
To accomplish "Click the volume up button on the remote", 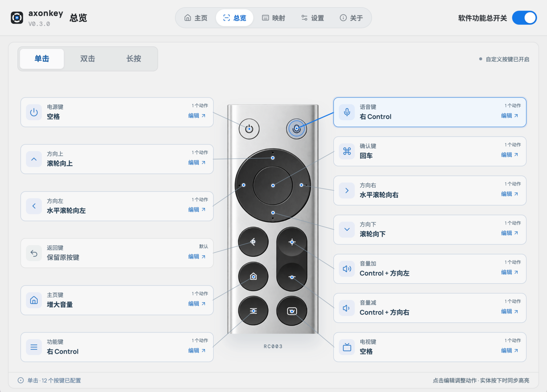I will pyautogui.click(x=292, y=242).
